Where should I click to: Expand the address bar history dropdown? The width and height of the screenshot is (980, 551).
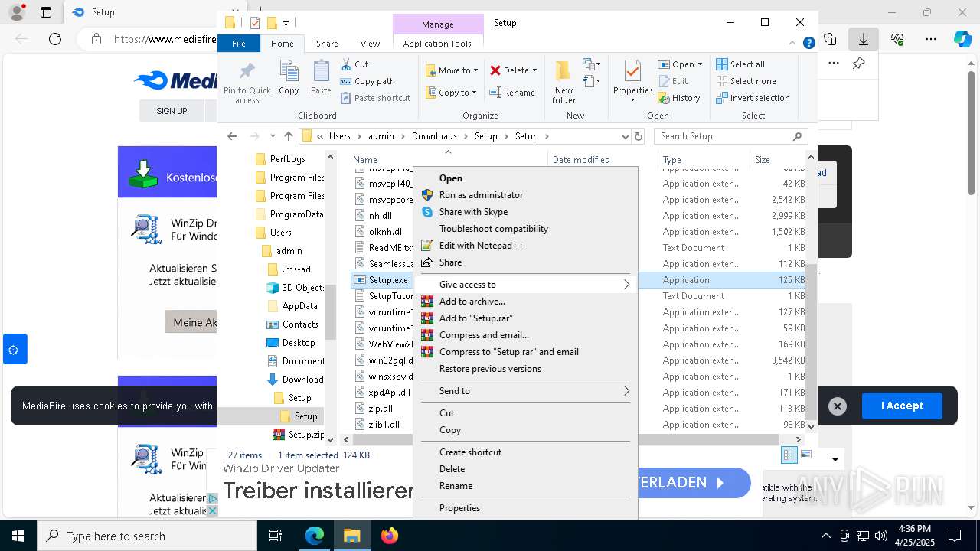coord(625,136)
